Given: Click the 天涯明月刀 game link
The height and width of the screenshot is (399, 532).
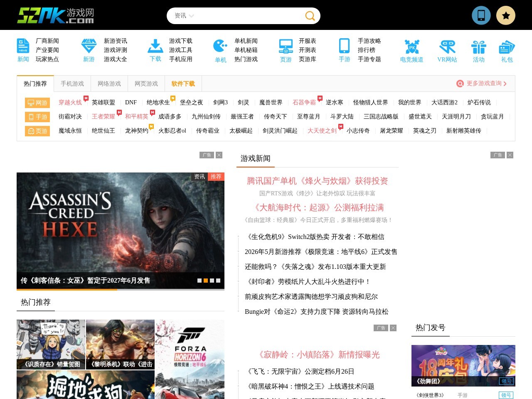Looking at the screenshot, I should click(x=456, y=117).
